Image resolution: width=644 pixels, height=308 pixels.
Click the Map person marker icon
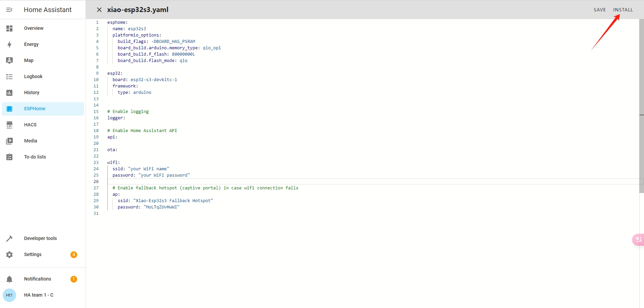9,61
